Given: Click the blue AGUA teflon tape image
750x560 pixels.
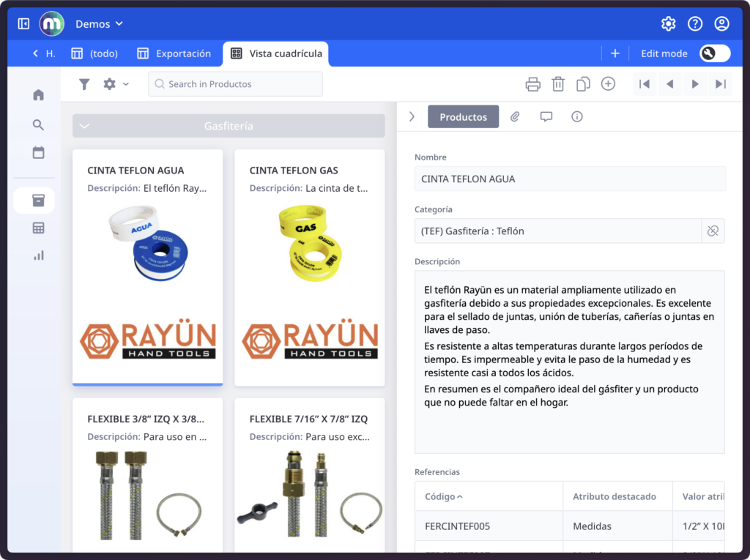Looking at the screenshot, I should [148, 242].
